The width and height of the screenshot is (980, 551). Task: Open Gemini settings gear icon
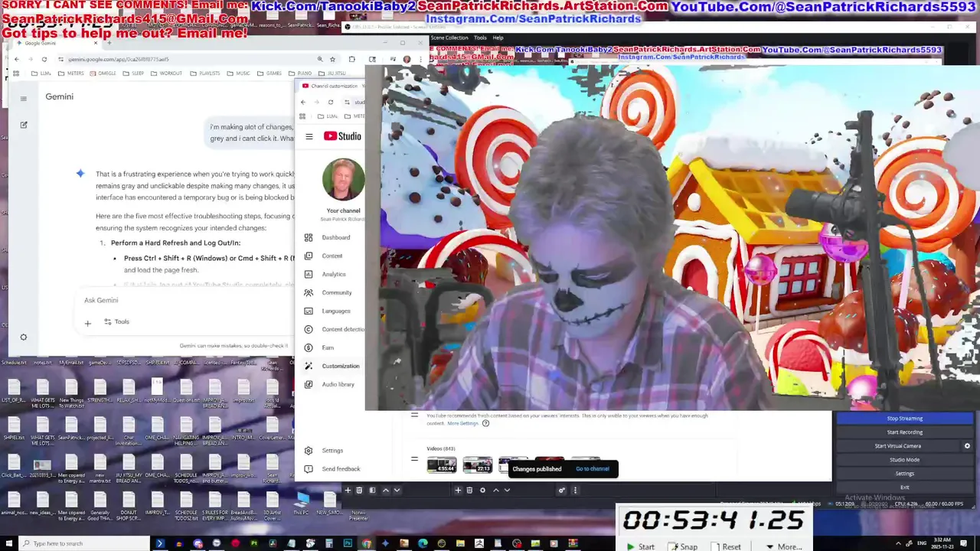pyautogui.click(x=24, y=337)
